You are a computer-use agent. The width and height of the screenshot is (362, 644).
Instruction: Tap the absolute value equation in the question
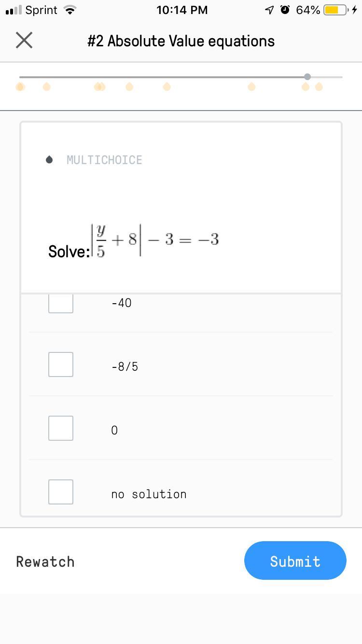[155, 240]
